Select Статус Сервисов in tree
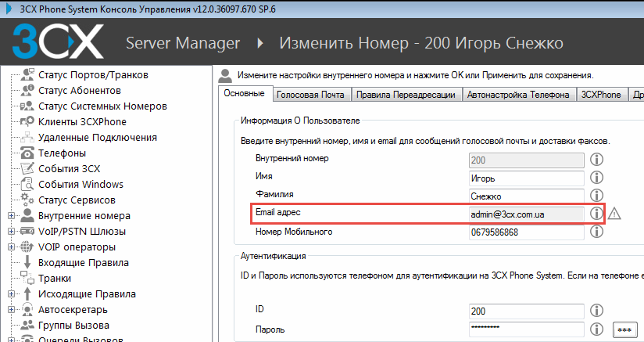This screenshot has height=342, width=644. coord(77,200)
